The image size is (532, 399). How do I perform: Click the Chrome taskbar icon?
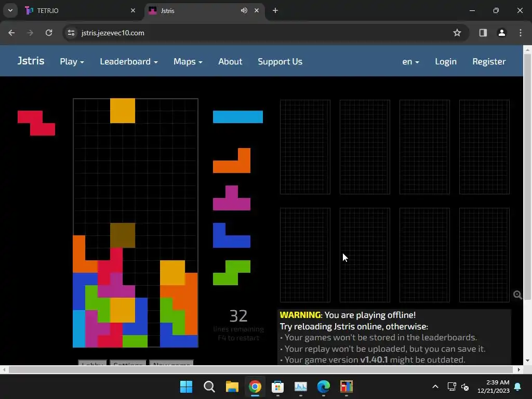[x=255, y=387]
